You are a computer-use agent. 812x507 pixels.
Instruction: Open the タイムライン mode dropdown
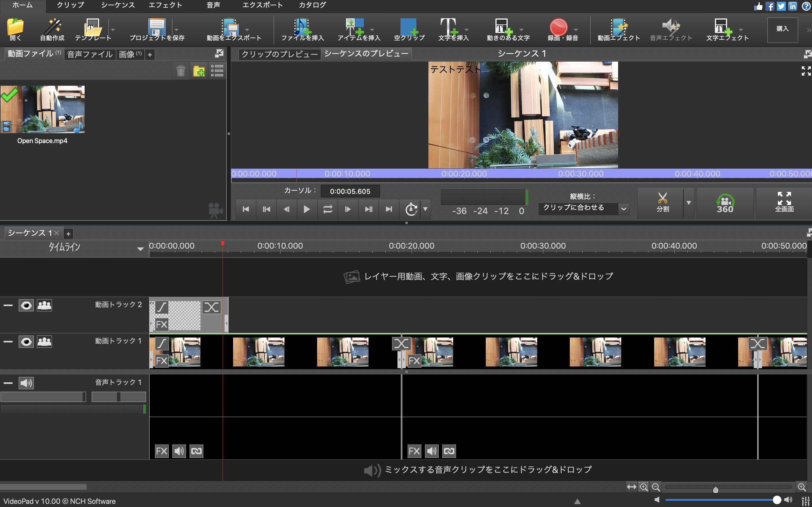pos(141,249)
